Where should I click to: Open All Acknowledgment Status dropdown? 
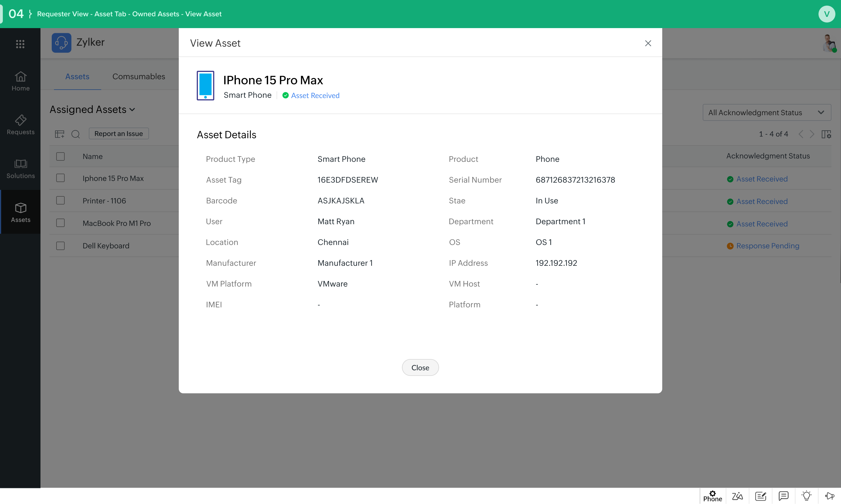[x=767, y=112]
